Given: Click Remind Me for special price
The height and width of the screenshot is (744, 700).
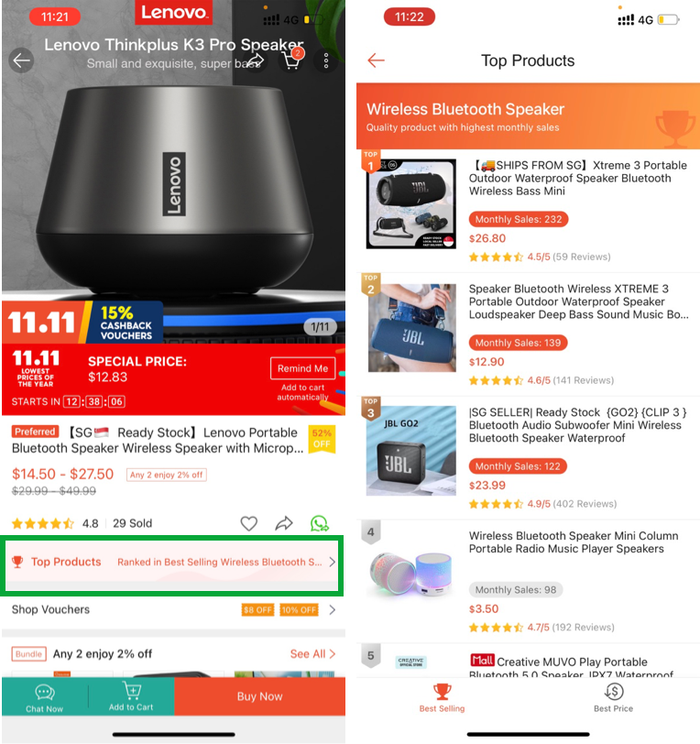Looking at the screenshot, I should click(302, 368).
